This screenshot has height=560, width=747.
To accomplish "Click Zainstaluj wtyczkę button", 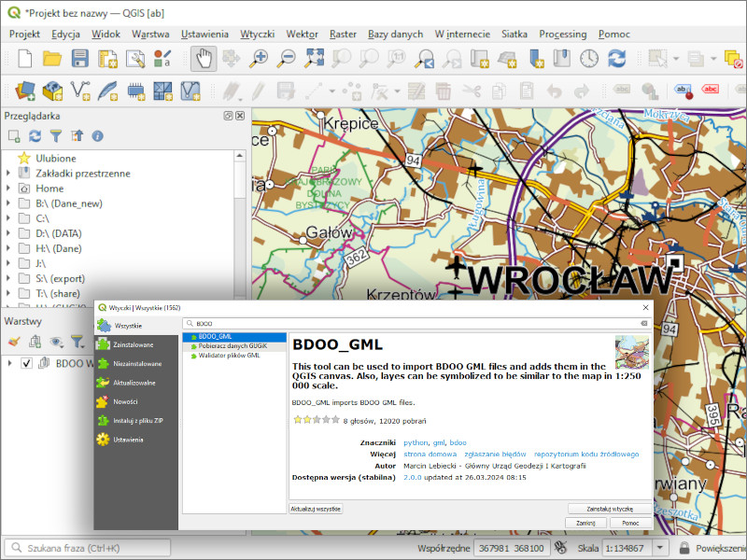I will click(x=610, y=509).
